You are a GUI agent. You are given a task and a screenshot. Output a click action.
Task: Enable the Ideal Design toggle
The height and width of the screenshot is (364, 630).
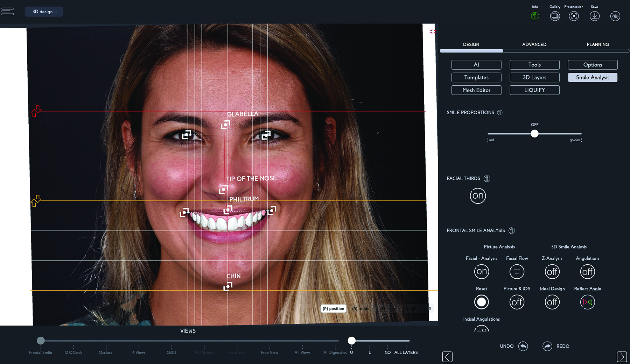tap(552, 302)
